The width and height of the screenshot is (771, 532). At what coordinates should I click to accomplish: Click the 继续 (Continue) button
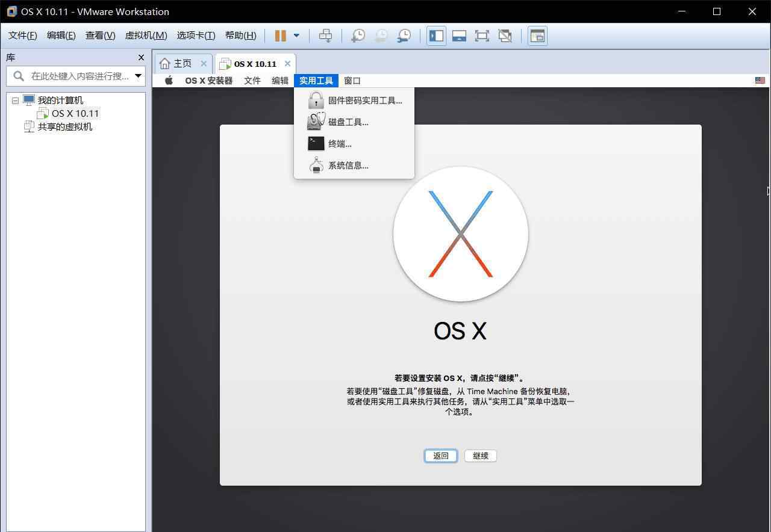[x=480, y=456]
